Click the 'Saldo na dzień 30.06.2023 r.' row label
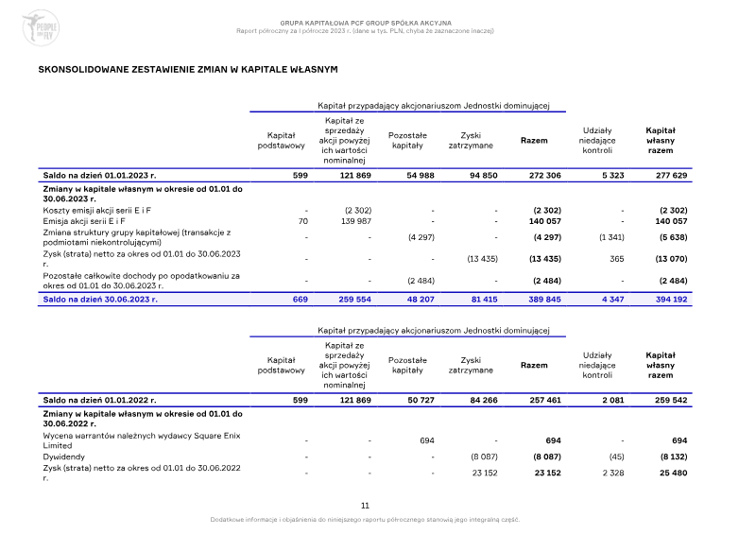The height and width of the screenshot is (534, 756). pos(99,298)
